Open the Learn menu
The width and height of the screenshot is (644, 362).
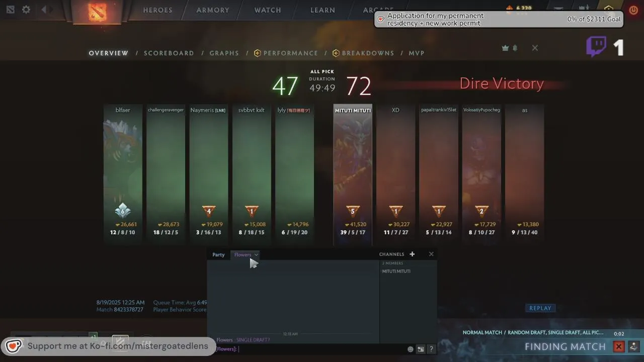(x=323, y=10)
